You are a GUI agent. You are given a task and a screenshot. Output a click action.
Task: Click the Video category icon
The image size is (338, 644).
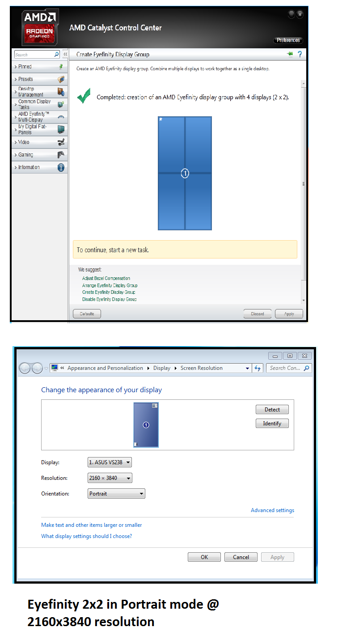(x=61, y=142)
